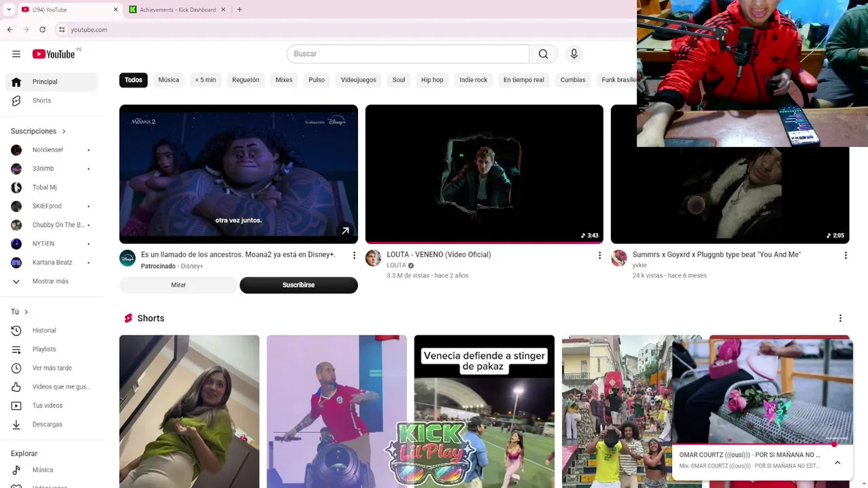Start voice search with microphone icon

click(x=574, y=54)
